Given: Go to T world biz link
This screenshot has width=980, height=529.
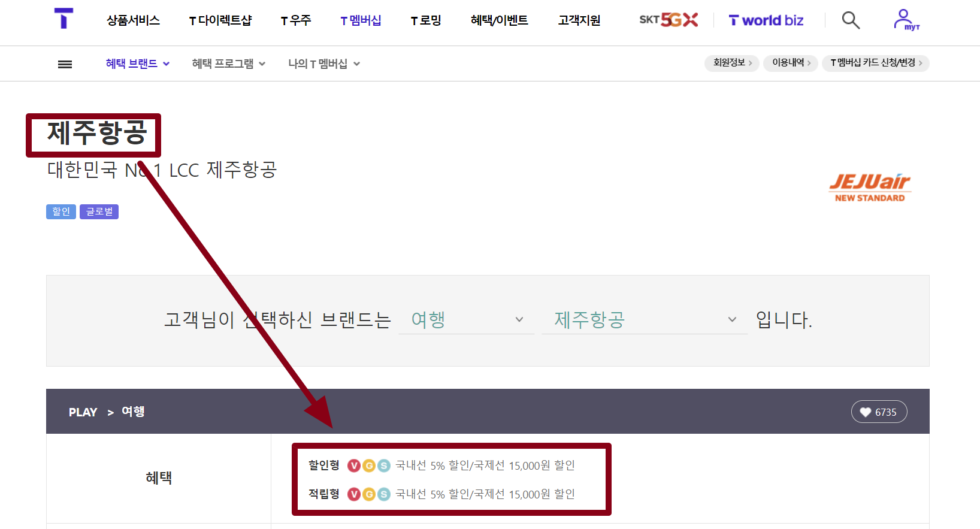Looking at the screenshot, I should click(766, 20).
